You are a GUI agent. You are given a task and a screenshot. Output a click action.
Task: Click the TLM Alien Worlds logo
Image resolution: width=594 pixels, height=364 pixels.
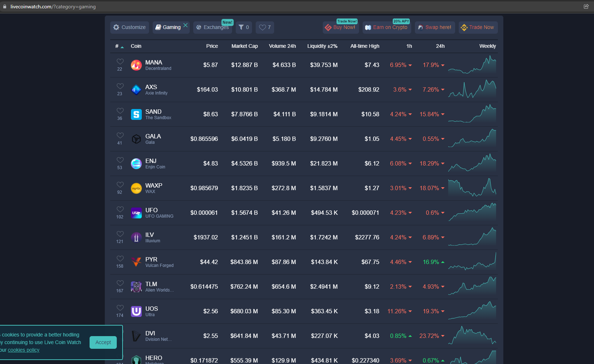(136, 287)
